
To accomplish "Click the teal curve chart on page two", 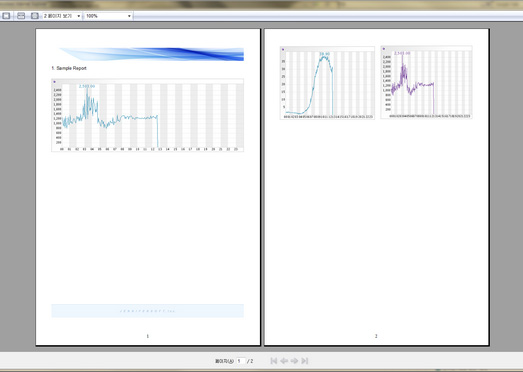I will click(x=327, y=83).
